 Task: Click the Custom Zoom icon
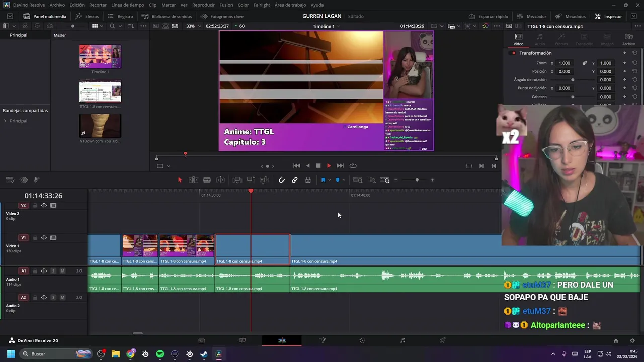pyautogui.click(x=385, y=180)
